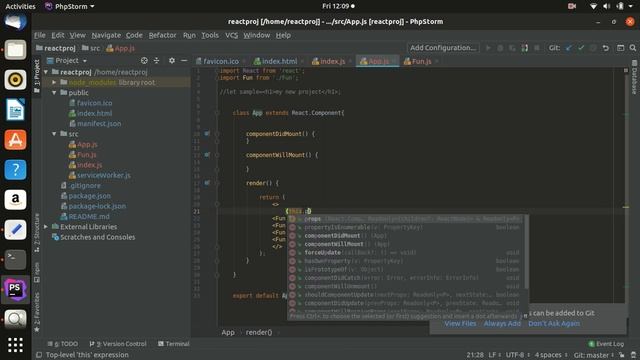Click the gutter override icon beside componentDidMount
Viewport: 640px width, 360px height.
pyautogui.click(x=207, y=133)
